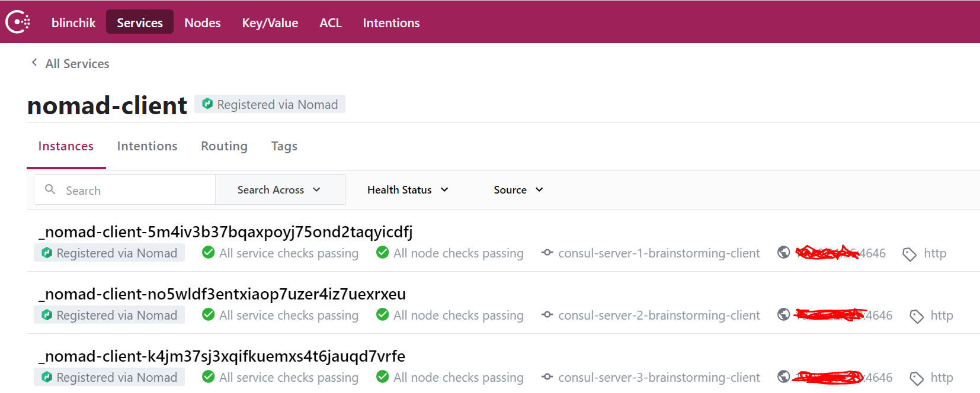Click into the instance Search field
Screen dimensions: 980x393
click(136, 191)
